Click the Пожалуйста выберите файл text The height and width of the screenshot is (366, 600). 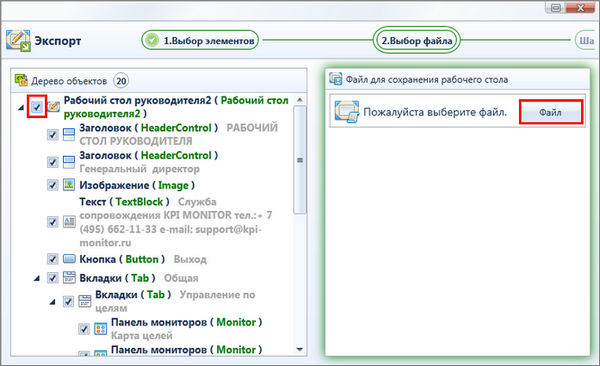click(435, 112)
